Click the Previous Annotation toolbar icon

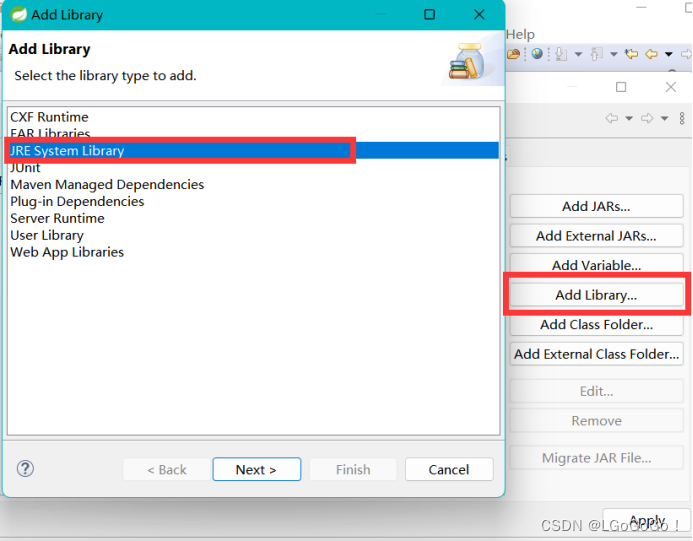click(x=596, y=54)
